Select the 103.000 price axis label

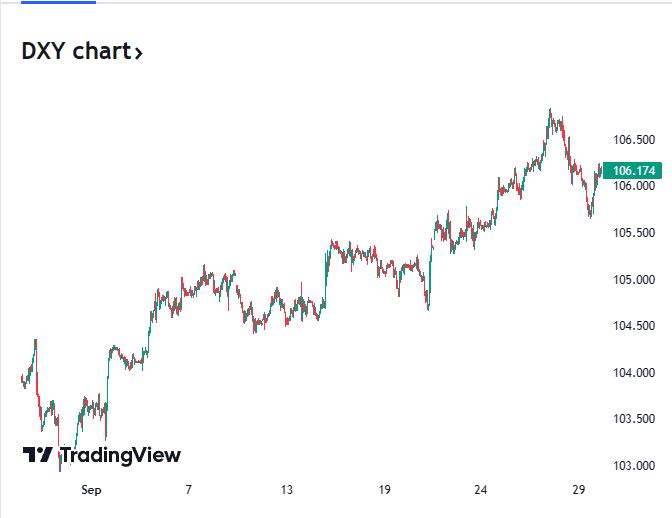point(634,466)
